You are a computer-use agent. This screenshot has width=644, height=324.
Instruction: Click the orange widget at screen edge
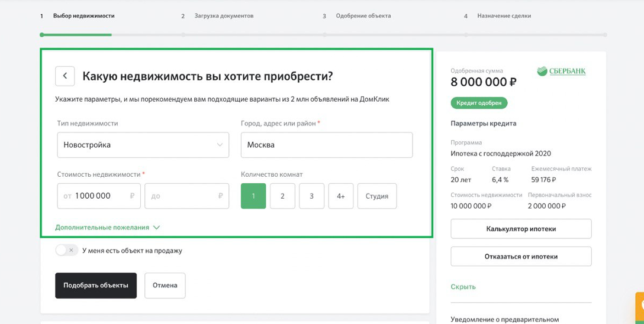click(640, 307)
